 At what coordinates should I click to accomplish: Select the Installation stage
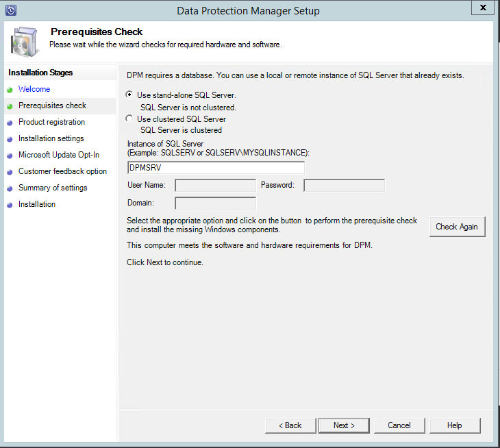coord(37,204)
